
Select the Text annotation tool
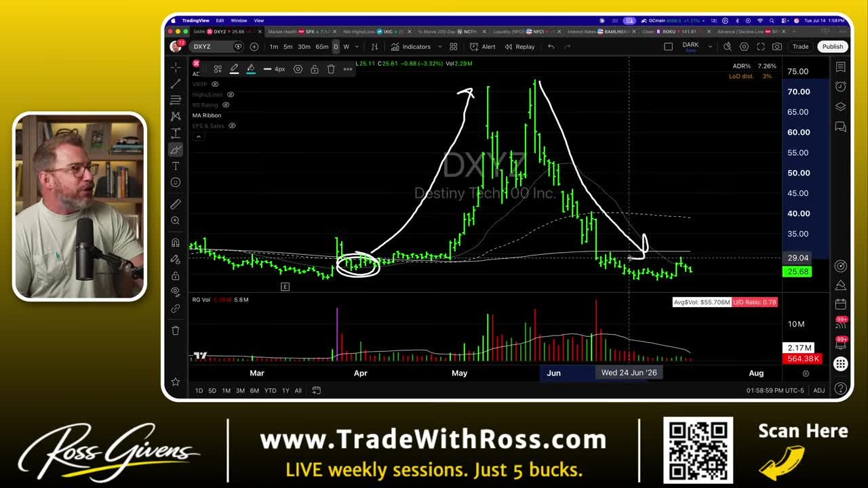(x=176, y=166)
